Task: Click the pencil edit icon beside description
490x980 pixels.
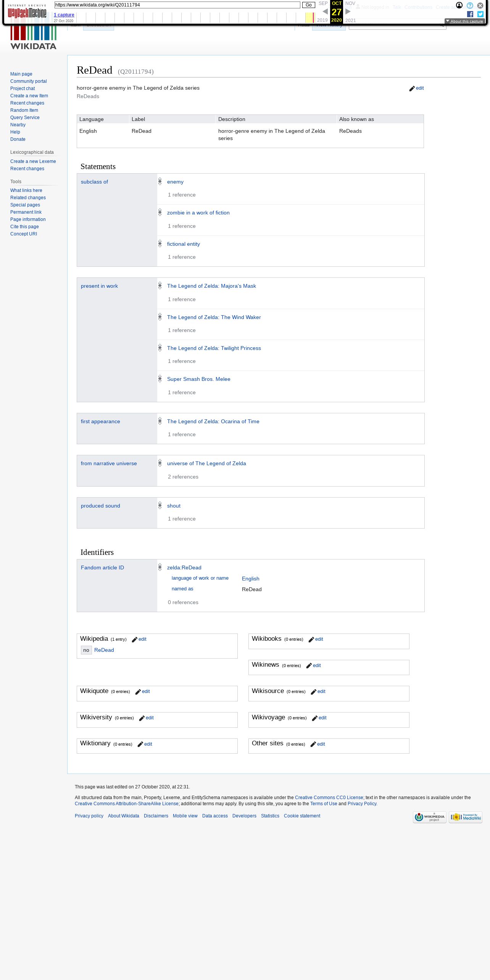Action: tap(412, 89)
